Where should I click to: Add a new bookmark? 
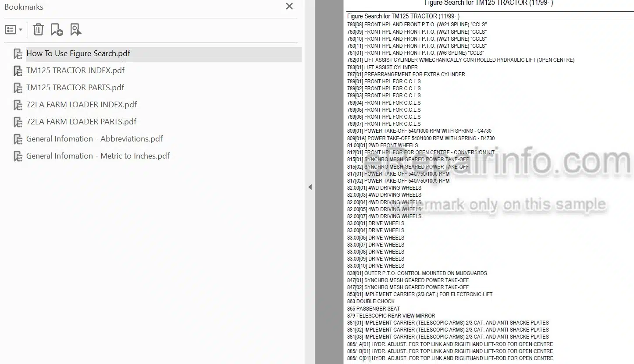pyautogui.click(x=57, y=30)
